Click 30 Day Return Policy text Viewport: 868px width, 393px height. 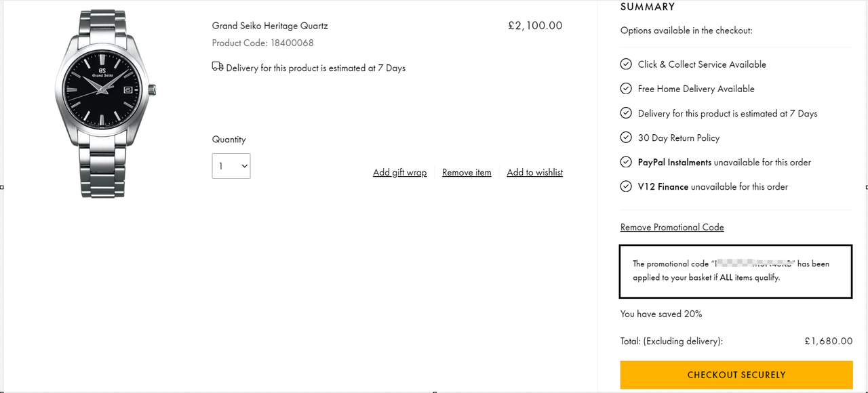(x=679, y=138)
